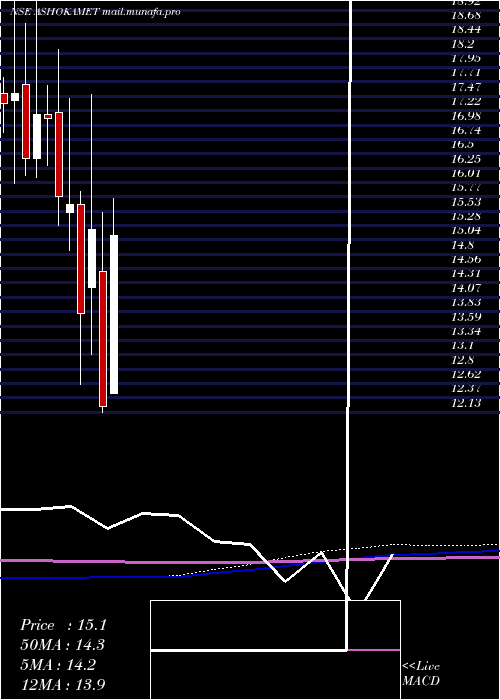Click the 18.2 price axis label

pyautogui.click(x=463, y=44)
